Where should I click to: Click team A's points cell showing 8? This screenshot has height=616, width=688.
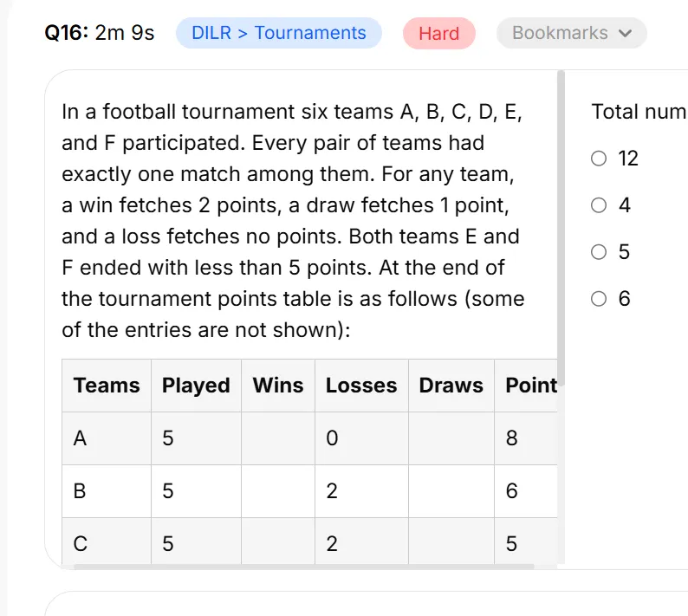point(526,438)
